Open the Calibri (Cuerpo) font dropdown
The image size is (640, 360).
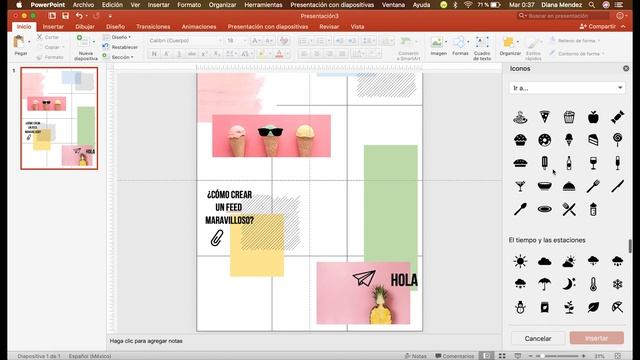184,40
